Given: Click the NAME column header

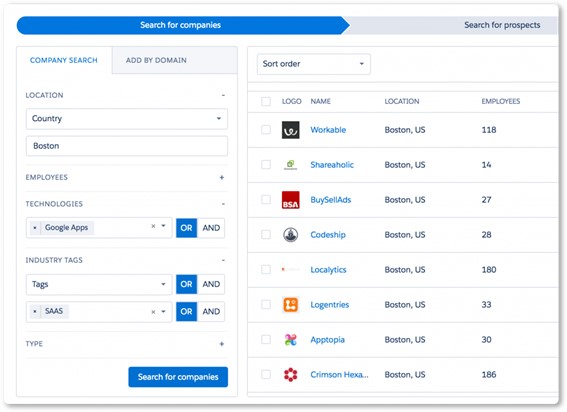Looking at the screenshot, I should pos(320,102).
